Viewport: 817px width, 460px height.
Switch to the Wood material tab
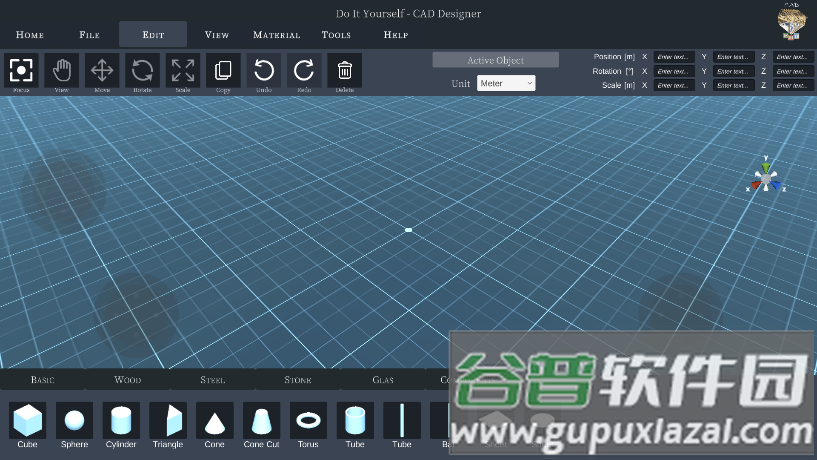click(x=128, y=380)
